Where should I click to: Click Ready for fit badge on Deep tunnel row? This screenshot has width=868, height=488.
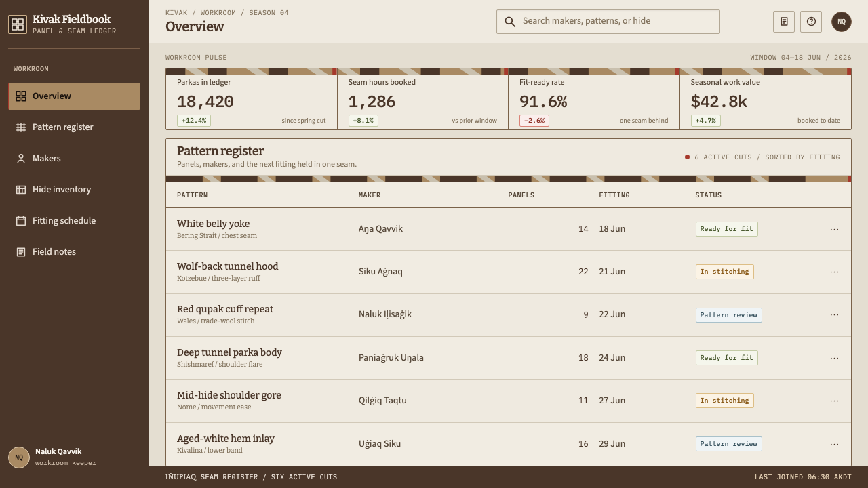tap(726, 358)
